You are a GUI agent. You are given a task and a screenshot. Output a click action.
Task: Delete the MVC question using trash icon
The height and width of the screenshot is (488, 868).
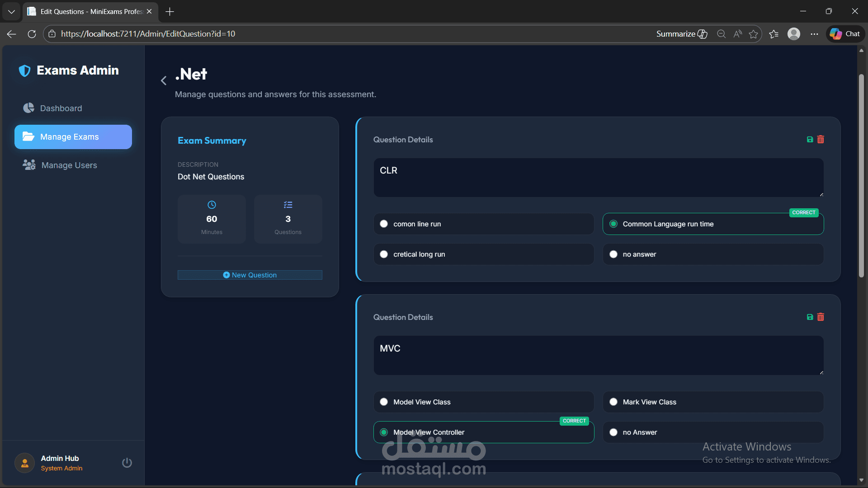pyautogui.click(x=821, y=317)
